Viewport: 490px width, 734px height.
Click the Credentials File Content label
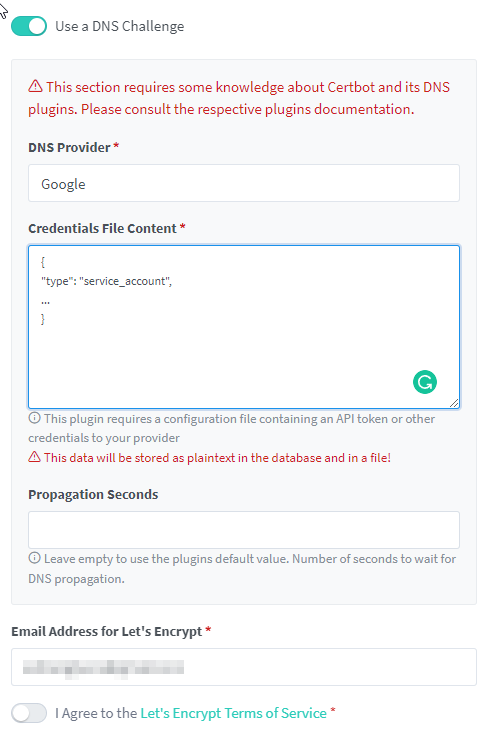pos(102,228)
